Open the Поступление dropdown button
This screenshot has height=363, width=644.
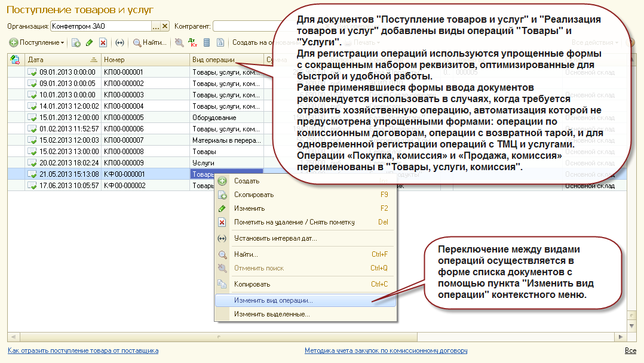coord(37,43)
